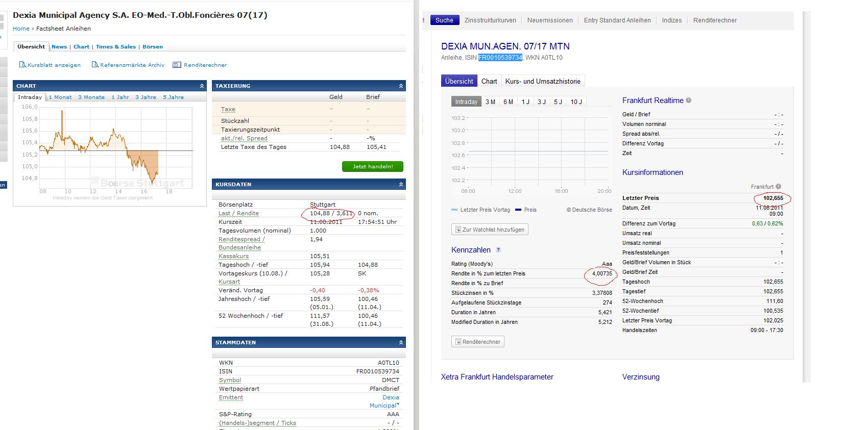
Task: Open the Emittent link in Stammdaten
Action: click(x=231, y=397)
